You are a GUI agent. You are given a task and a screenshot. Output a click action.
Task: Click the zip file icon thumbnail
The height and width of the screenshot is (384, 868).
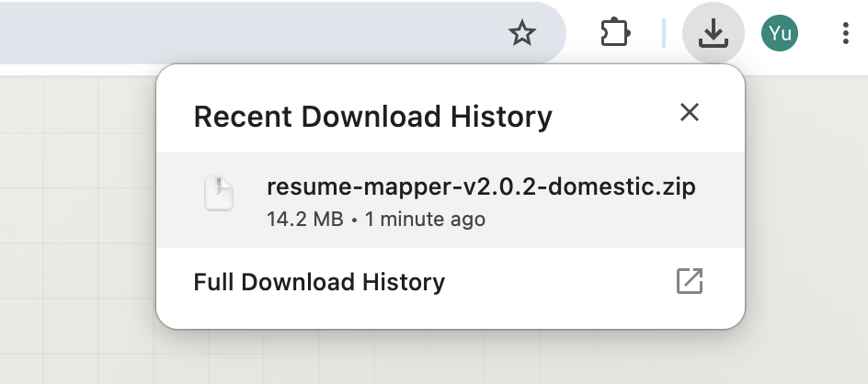pos(219,194)
